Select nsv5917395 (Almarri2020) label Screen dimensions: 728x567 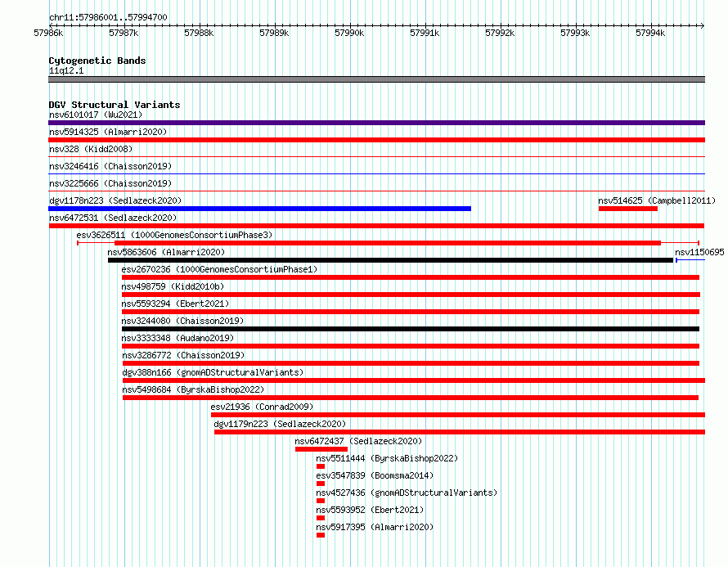(x=375, y=527)
